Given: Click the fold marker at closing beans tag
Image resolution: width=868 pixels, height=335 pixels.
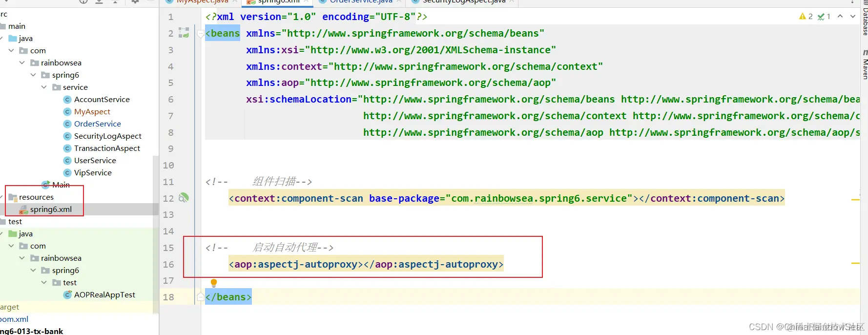Looking at the screenshot, I should coord(200,296).
